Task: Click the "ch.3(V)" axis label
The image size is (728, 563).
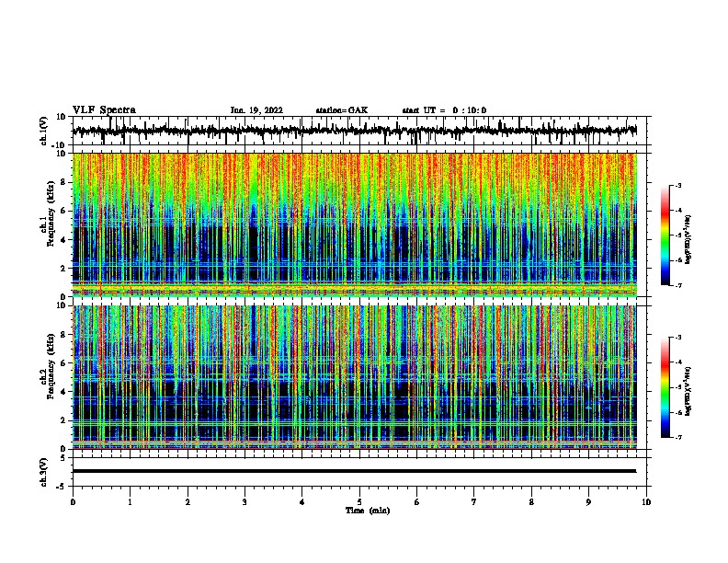Action: click(44, 472)
